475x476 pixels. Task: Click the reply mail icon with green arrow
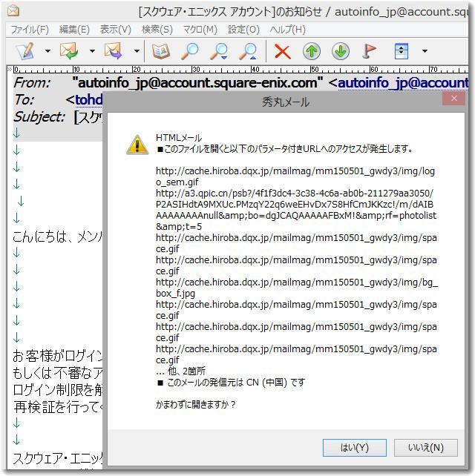[x=69, y=50]
